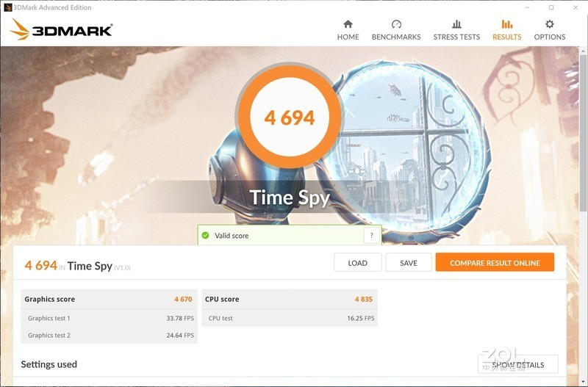Click the vertical scrollbar thumb
Viewport: 588px width, 387px height.
click(583, 133)
